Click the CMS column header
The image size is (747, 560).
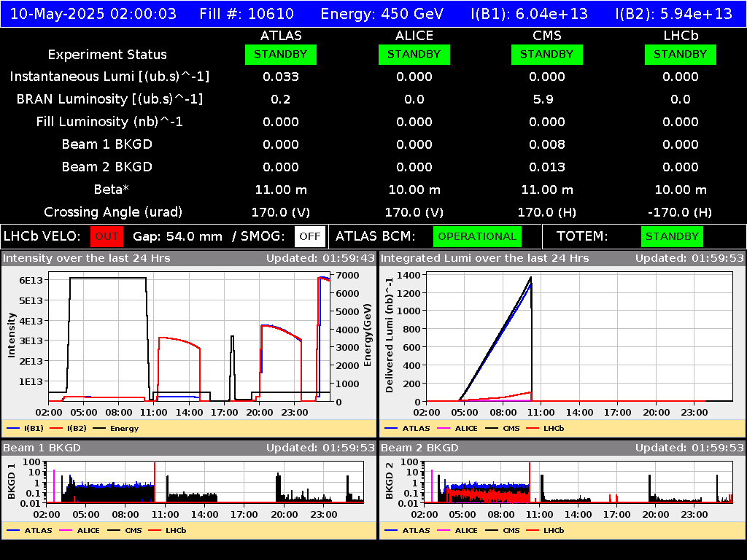point(547,36)
